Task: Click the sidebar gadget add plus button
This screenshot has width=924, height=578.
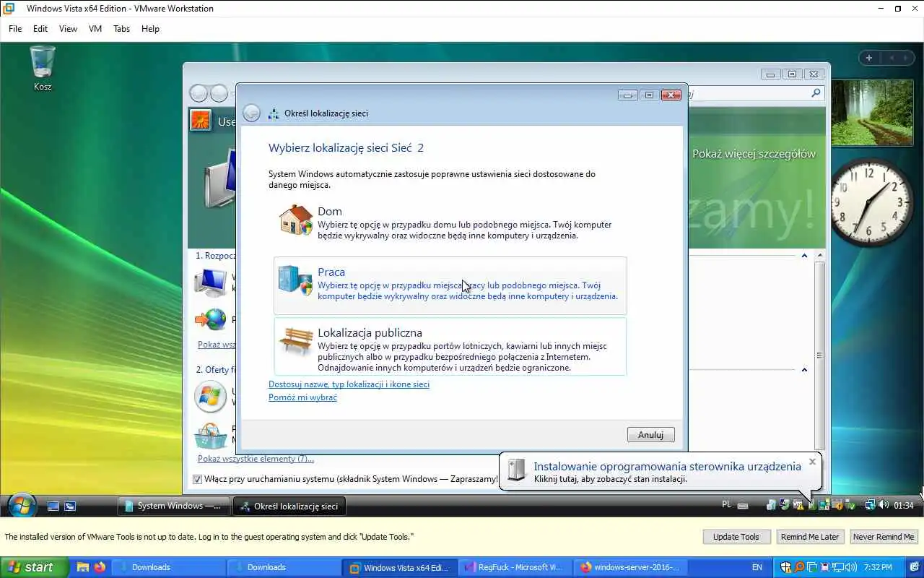Action: coord(869,58)
